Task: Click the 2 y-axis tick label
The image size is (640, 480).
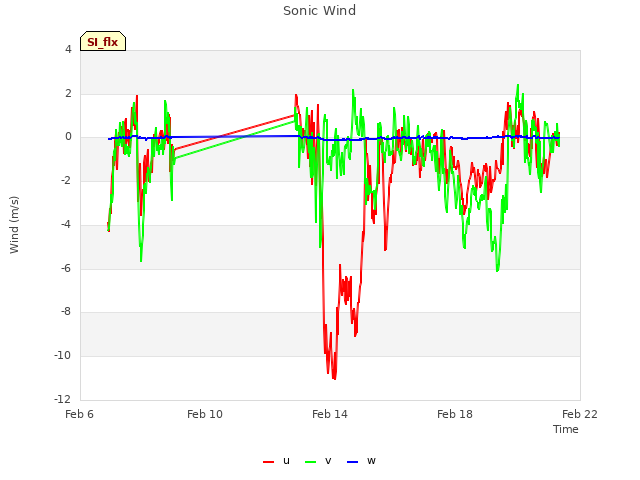Action: [68, 93]
